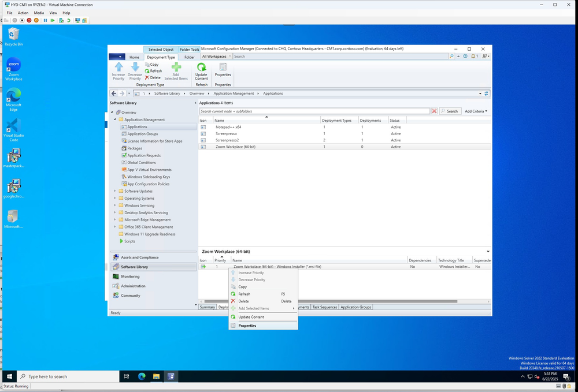This screenshot has height=392, width=578.
Task: Click the Pause icon in the VM connection toolbar
Action: point(45,20)
